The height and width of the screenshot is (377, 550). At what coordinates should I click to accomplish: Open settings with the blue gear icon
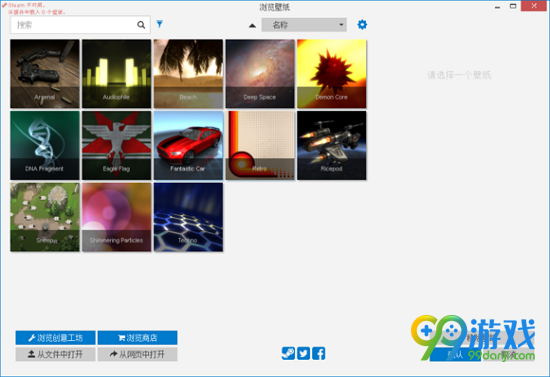tap(362, 25)
